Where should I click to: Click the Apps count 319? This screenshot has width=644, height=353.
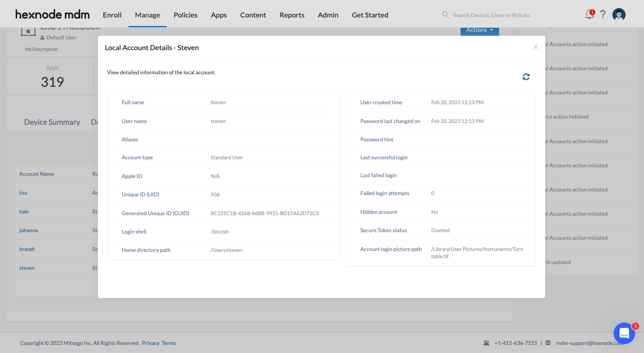click(52, 82)
